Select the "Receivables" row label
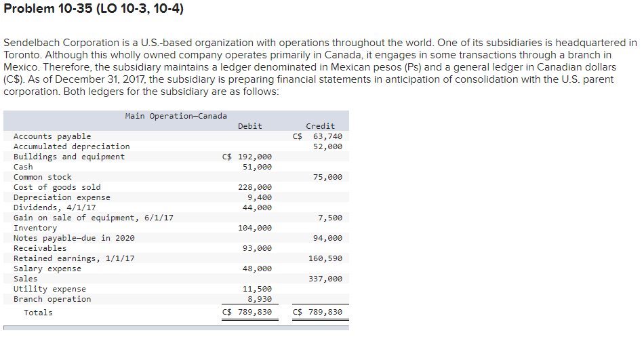Screen dimensions: 644x337 coord(40,248)
